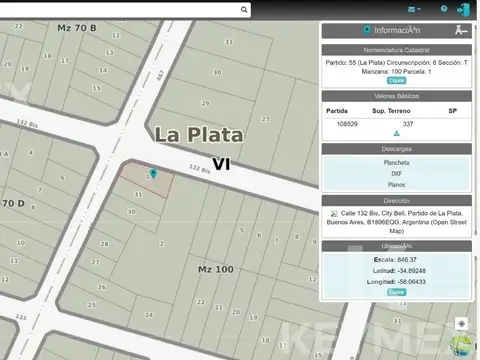Screen dimensions: 480x360
Task: Click the La Plata map label
Action: 199,135
